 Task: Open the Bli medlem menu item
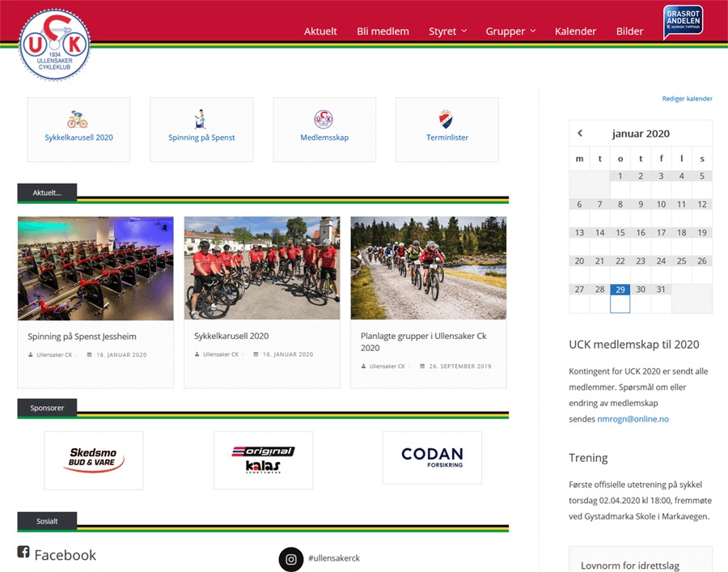point(383,31)
